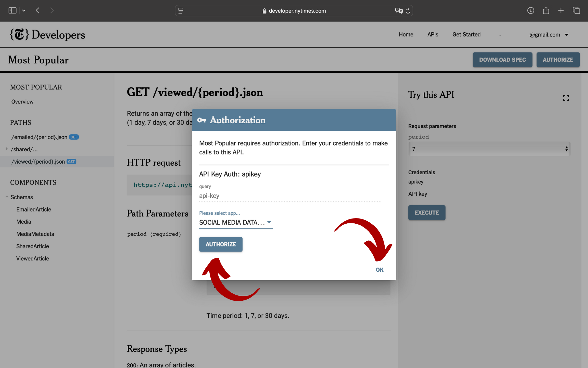Click the 'Response Types' heading
Viewport: 588px width, 368px height.
(157, 349)
